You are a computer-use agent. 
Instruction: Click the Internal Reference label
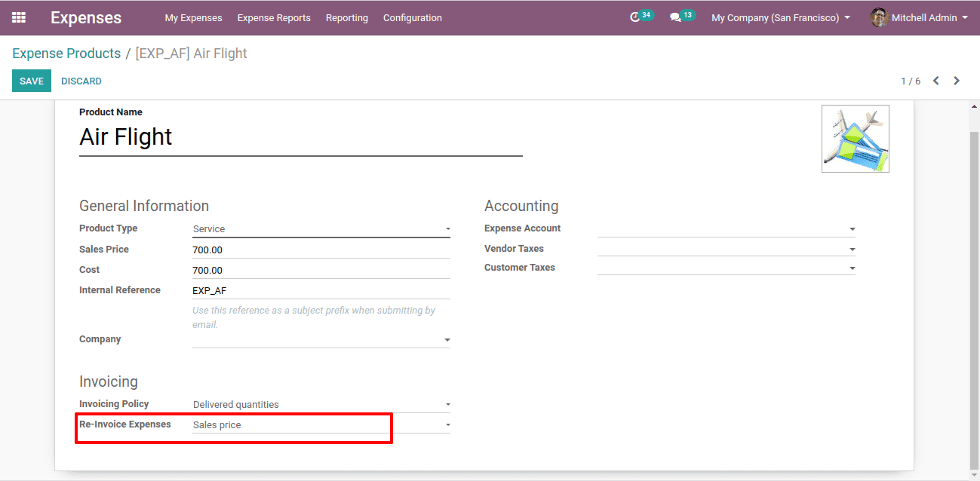pos(120,290)
